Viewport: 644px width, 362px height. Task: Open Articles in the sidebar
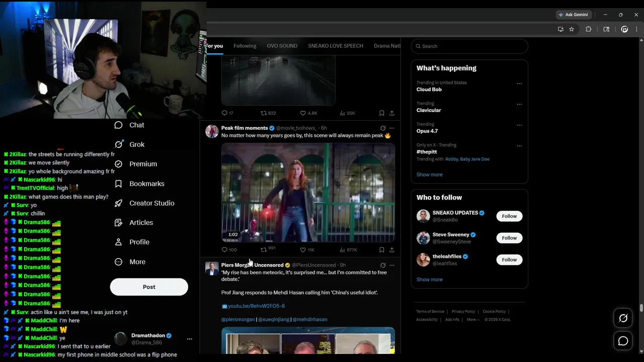coord(134,222)
